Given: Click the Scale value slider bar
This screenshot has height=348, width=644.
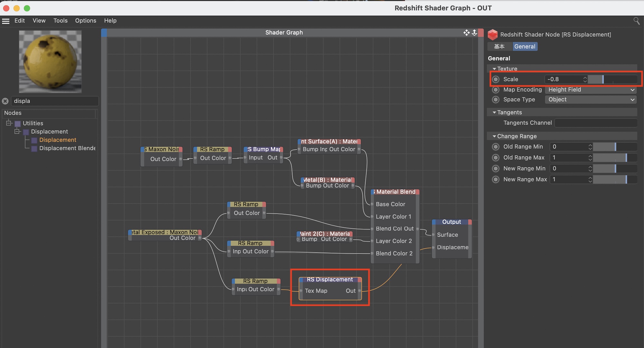Looking at the screenshot, I should (x=612, y=79).
